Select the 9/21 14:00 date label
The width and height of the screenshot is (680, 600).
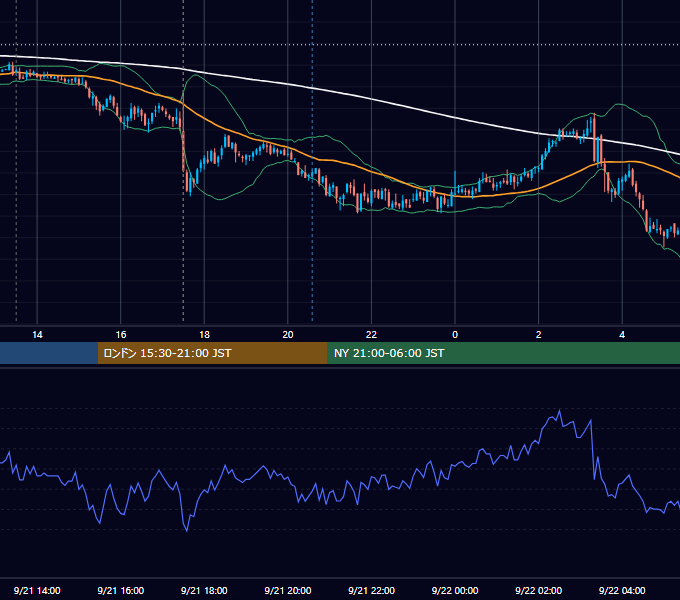(x=37, y=590)
